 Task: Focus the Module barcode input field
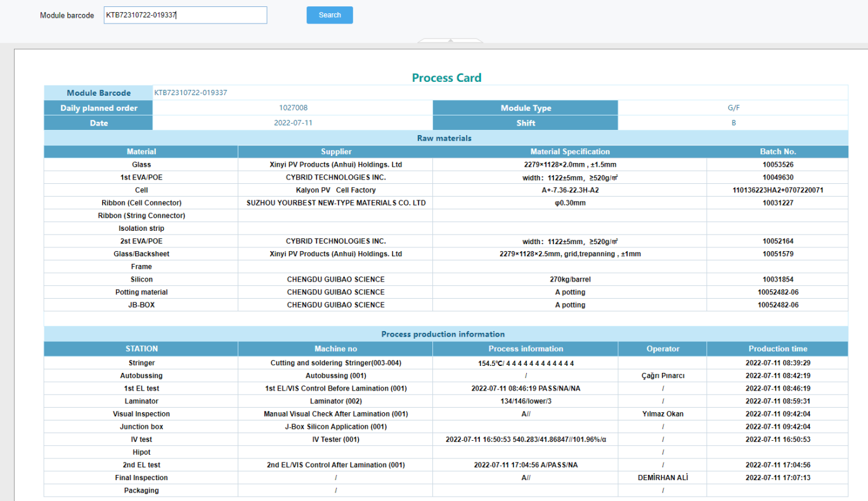[185, 15]
